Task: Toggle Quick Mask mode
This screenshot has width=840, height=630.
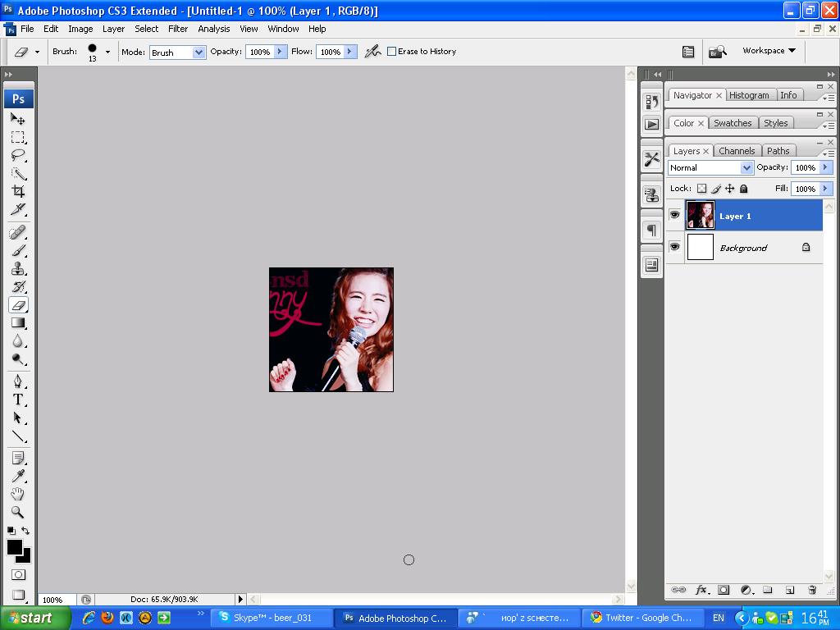Action: tap(18, 575)
